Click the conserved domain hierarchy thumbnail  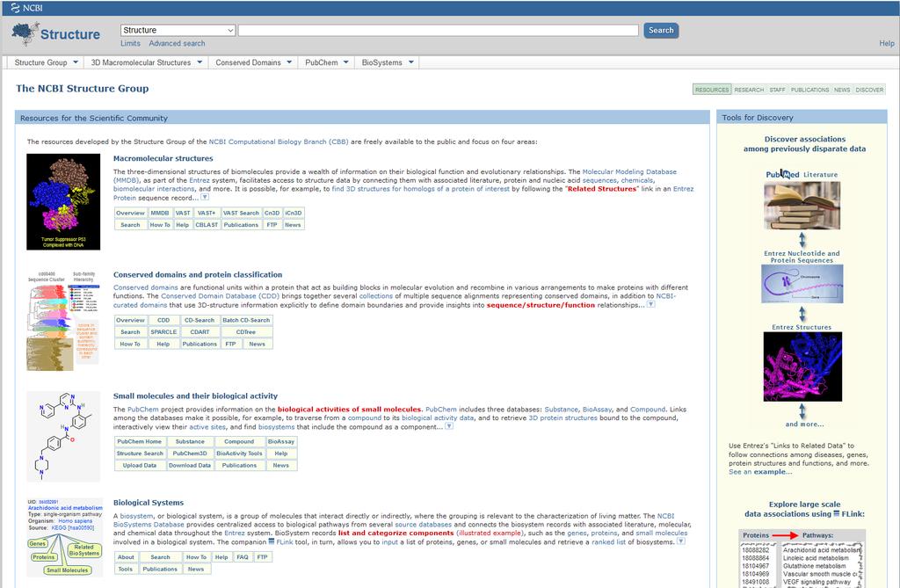tap(63, 321)
